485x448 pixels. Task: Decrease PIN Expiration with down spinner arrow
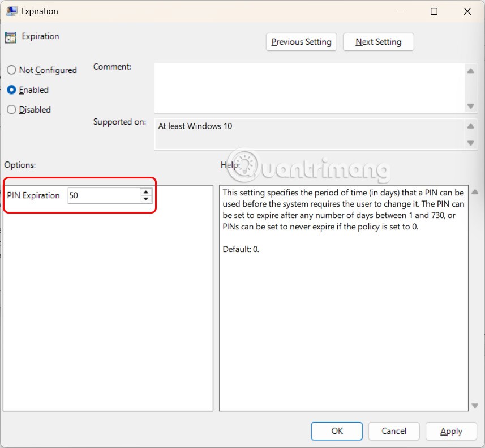pos(146,199)
